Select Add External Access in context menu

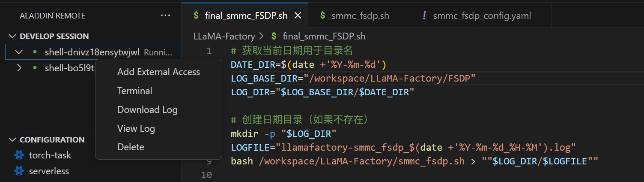[158, 72]
